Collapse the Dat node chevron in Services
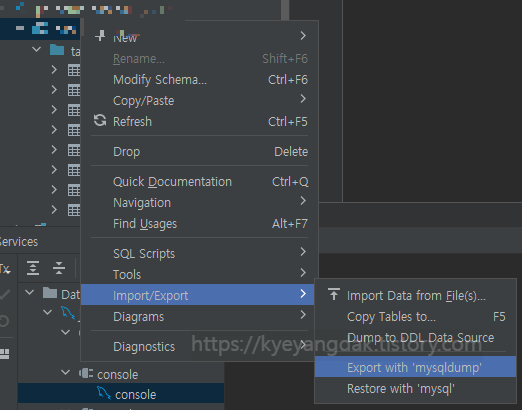Viewport: 522px width, 410px height. click(30, 293)
